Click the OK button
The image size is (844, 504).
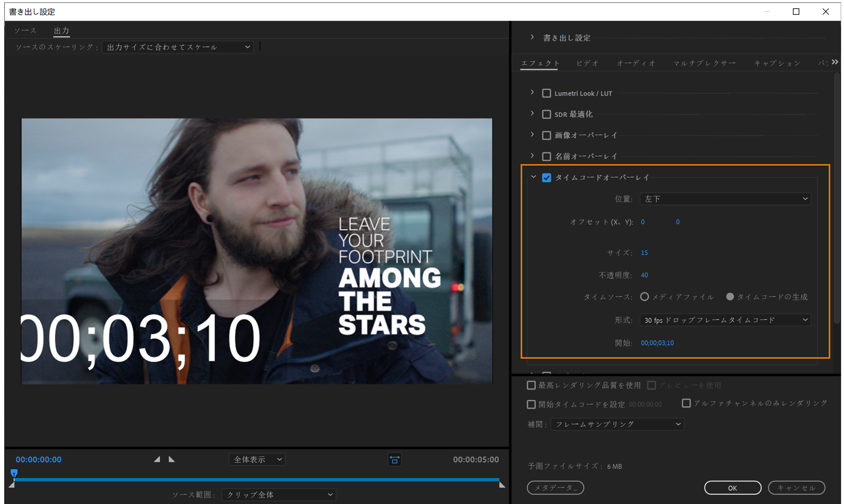(732, 488)
